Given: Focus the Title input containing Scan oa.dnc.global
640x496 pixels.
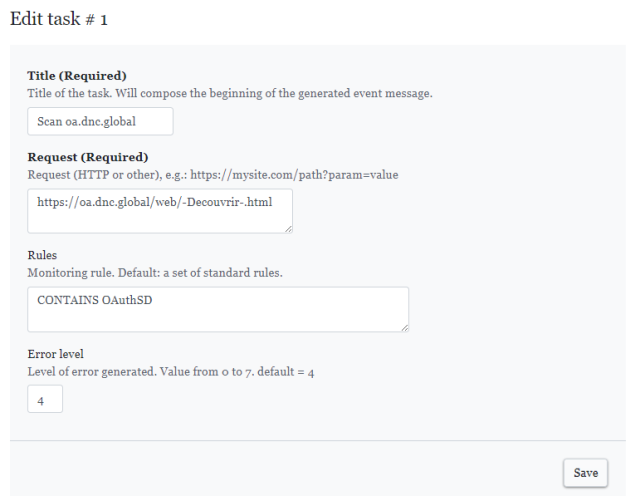Looking at the screenshot, I should (100, 121).
